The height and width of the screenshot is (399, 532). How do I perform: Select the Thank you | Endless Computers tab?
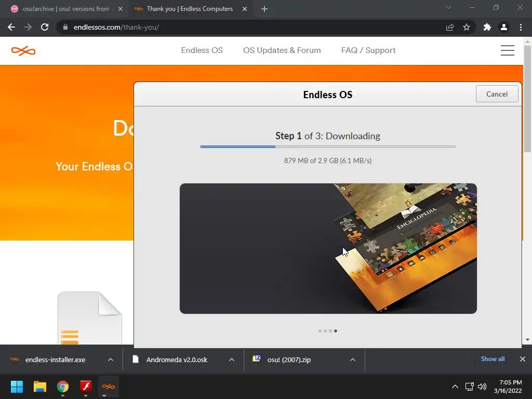coord(189,9)
